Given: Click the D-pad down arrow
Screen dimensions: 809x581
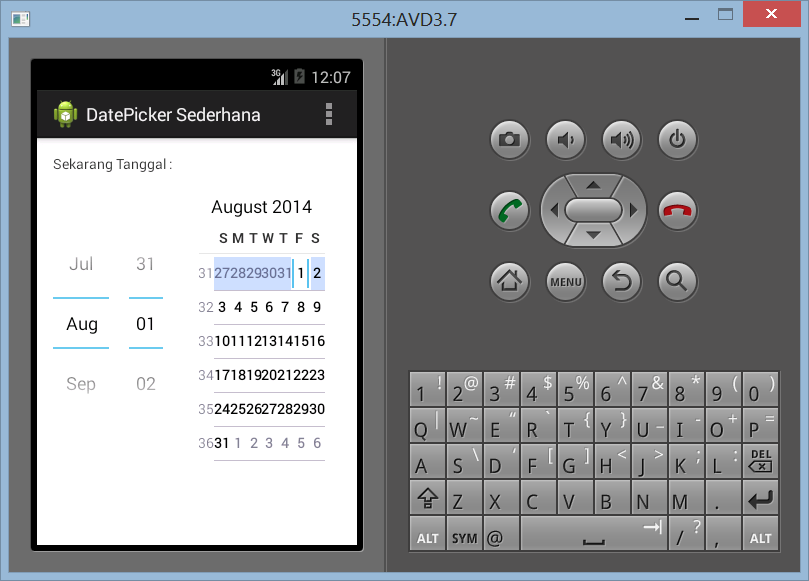Looking at the screenshot, I should coord(593,235).
